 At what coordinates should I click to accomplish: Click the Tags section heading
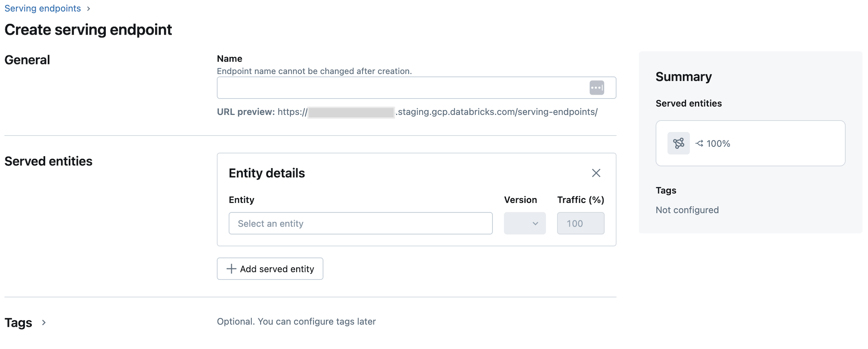pos(18,323)
